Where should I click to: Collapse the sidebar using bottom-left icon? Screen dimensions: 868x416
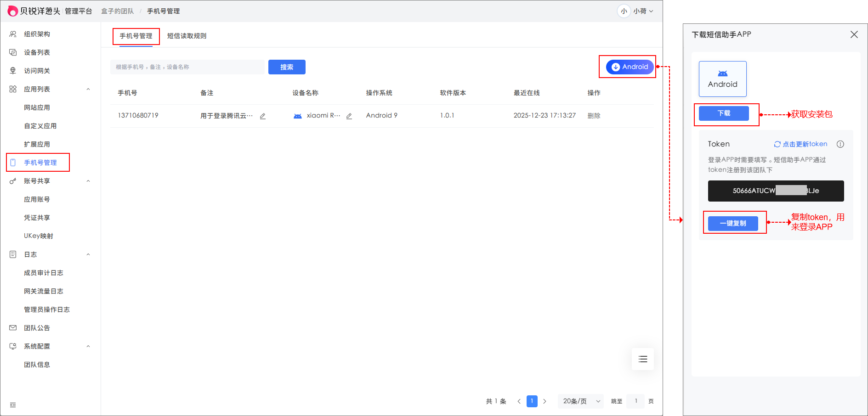point(13,405)
